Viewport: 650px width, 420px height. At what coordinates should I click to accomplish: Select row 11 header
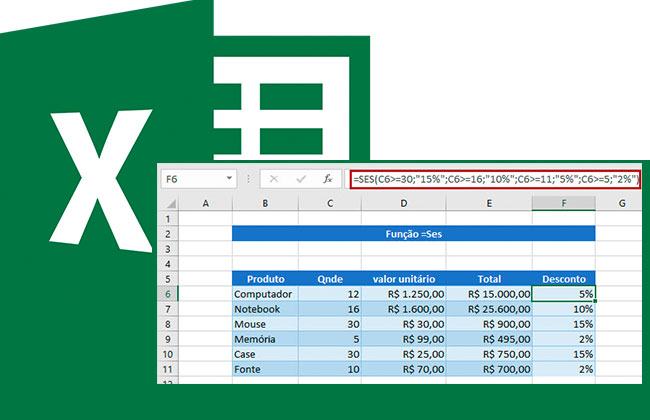pos(168,369)
